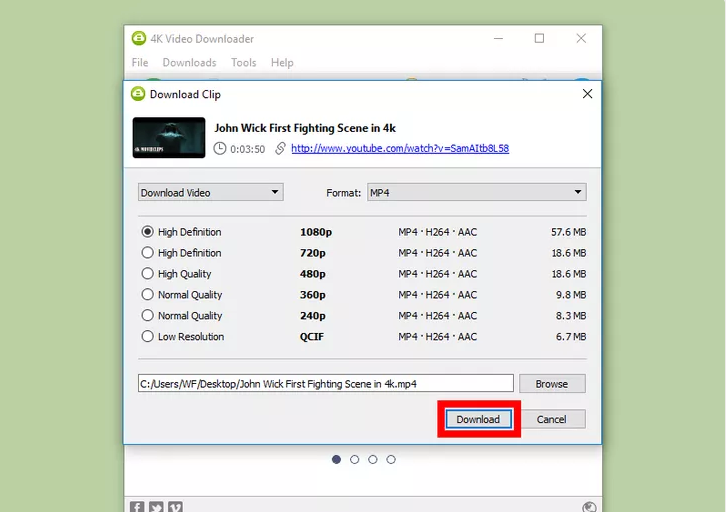Click the Browse button
The width and height of the screenshot is (726, 512).
click(552, 384)
